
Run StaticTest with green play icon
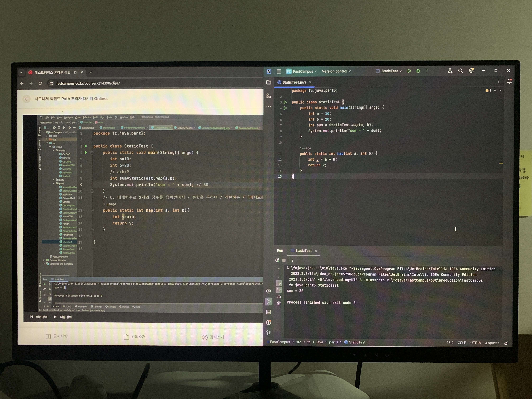click(409, 71)
